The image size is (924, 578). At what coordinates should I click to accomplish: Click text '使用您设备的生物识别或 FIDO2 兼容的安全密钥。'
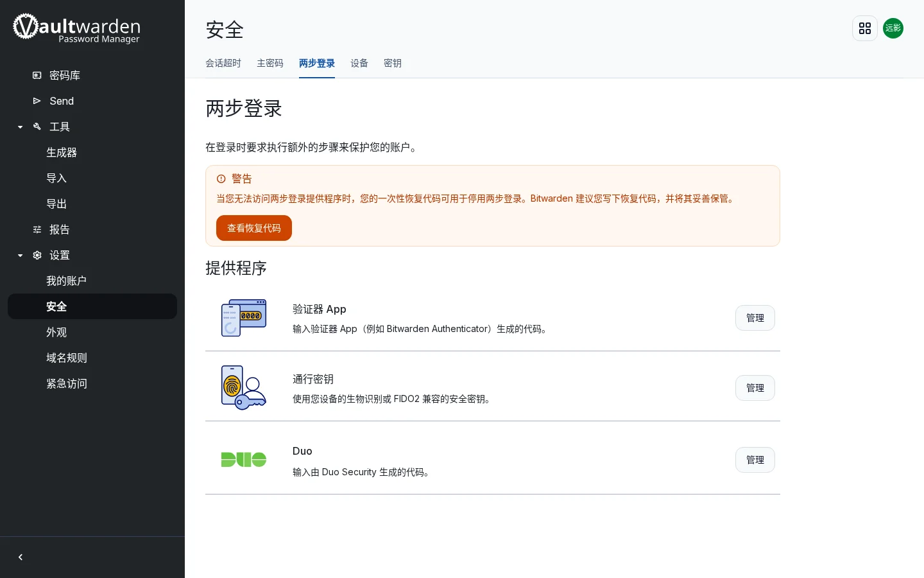tap(393, 399)
